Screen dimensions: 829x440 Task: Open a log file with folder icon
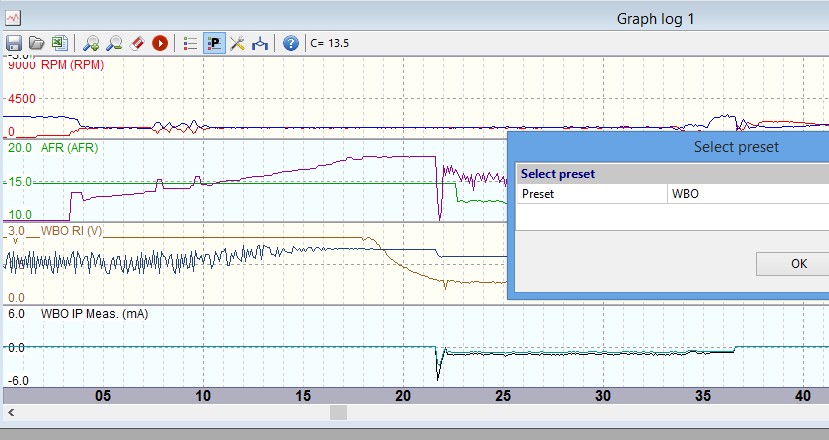coord(36,43)
